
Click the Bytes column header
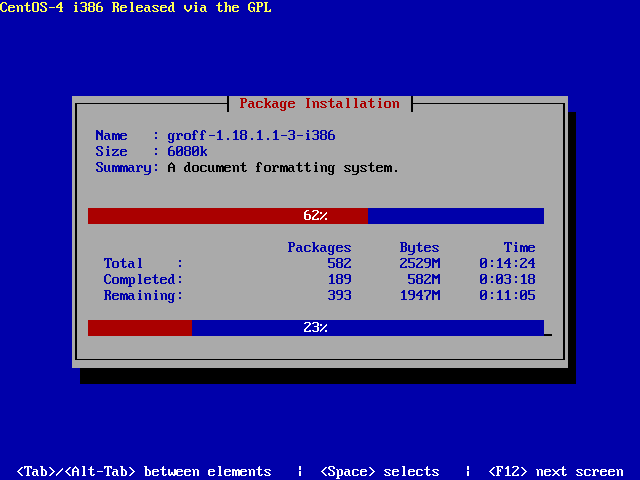[x=419, y=247]
